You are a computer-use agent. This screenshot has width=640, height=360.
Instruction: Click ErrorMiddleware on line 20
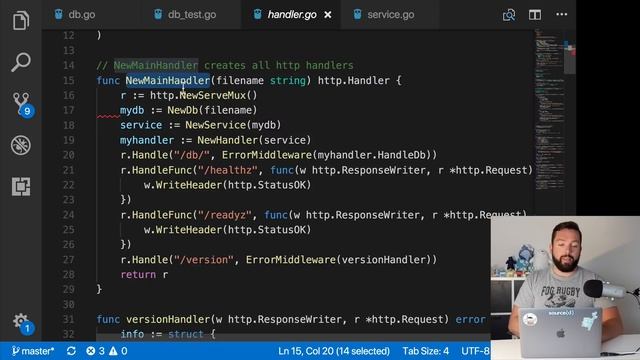click(x=267, y=155)
